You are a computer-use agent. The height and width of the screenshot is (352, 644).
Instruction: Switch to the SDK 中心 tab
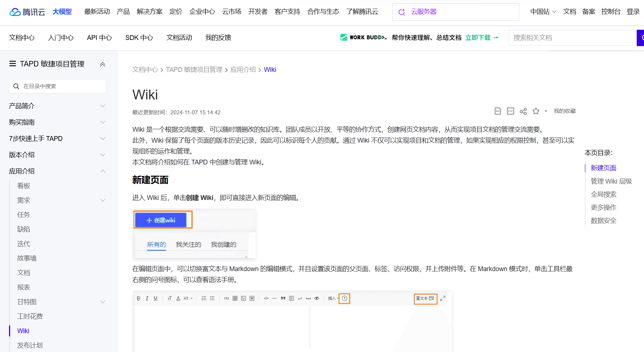tap(139, 38)
